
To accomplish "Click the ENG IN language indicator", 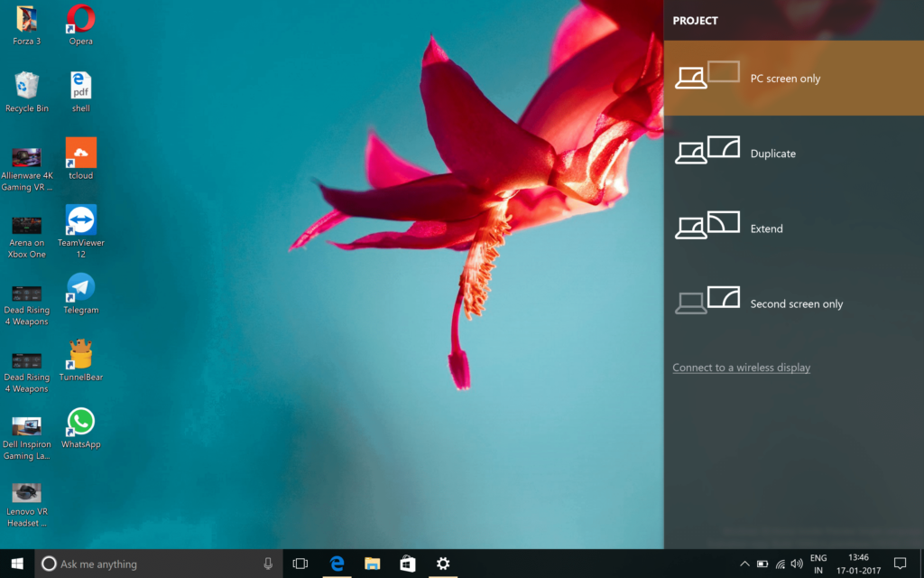I will coord(818,564).
